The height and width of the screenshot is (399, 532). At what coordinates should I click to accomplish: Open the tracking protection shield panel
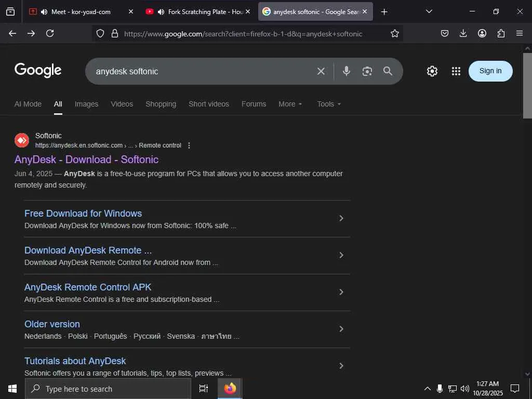pyautogui.click(x=100, y=33)
